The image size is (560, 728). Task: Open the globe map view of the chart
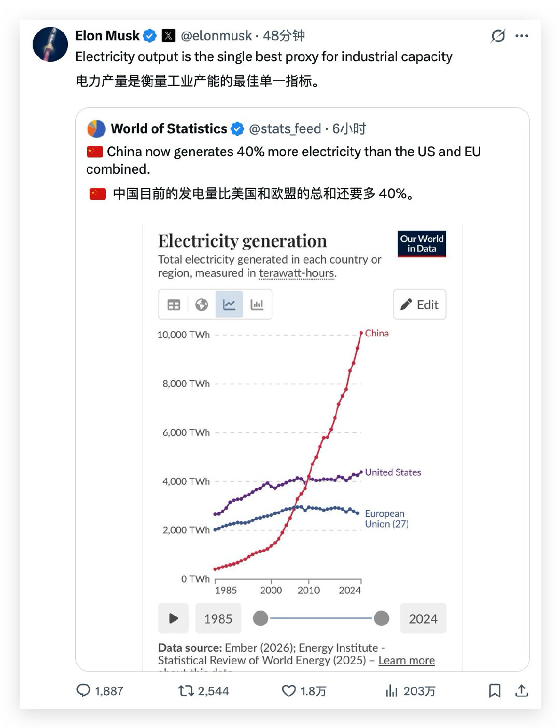[202, 305]
